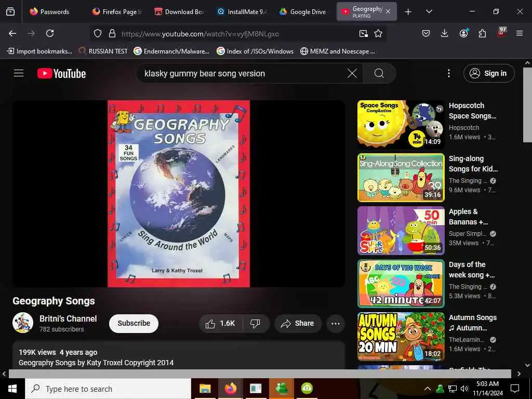Viewport: 532px width, 399px height.
Task: Open the Import bookmarks bookmark
Action: coord(39,51)
